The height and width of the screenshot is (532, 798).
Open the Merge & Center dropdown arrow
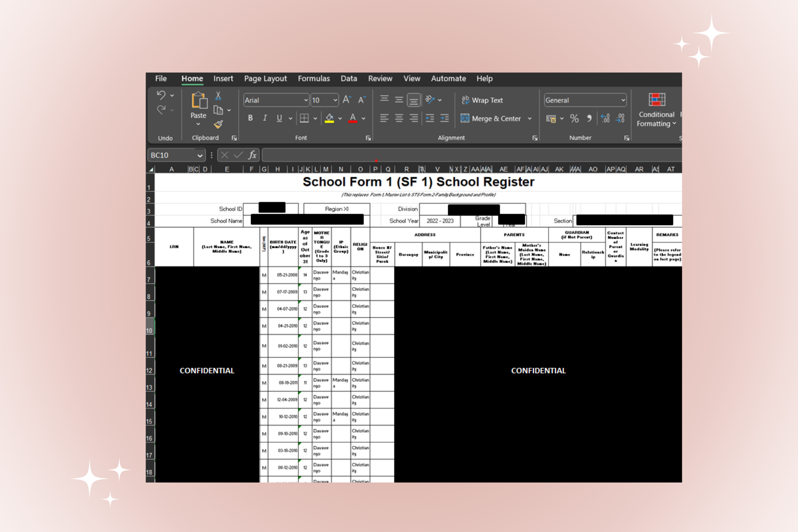pos(530,119)
